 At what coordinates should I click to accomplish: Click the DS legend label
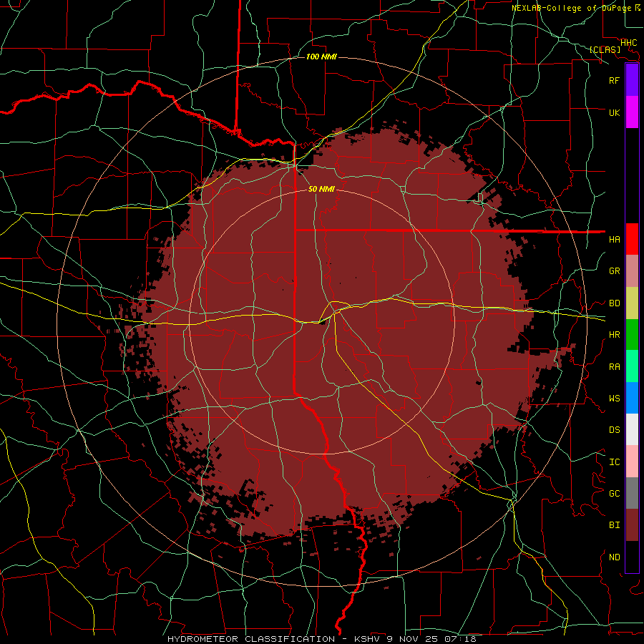(614, 429)
